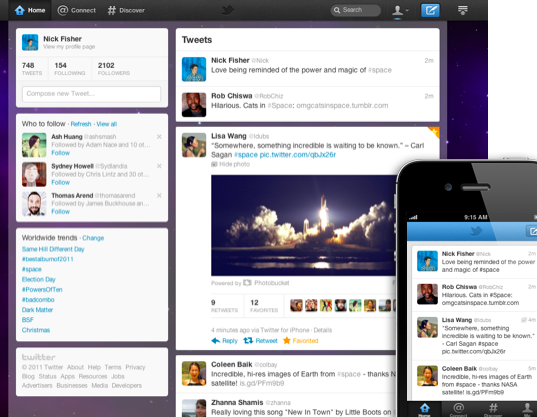Click Sydney Howell's avatar
This screenshot has width=537, height=417.
coord(34,174)
